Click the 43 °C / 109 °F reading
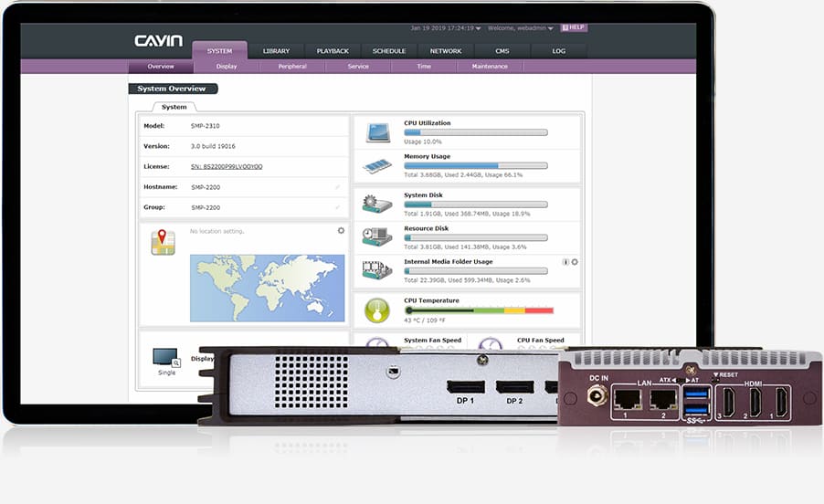The width and height of the screenshot is (824, 504). (425, 320)
